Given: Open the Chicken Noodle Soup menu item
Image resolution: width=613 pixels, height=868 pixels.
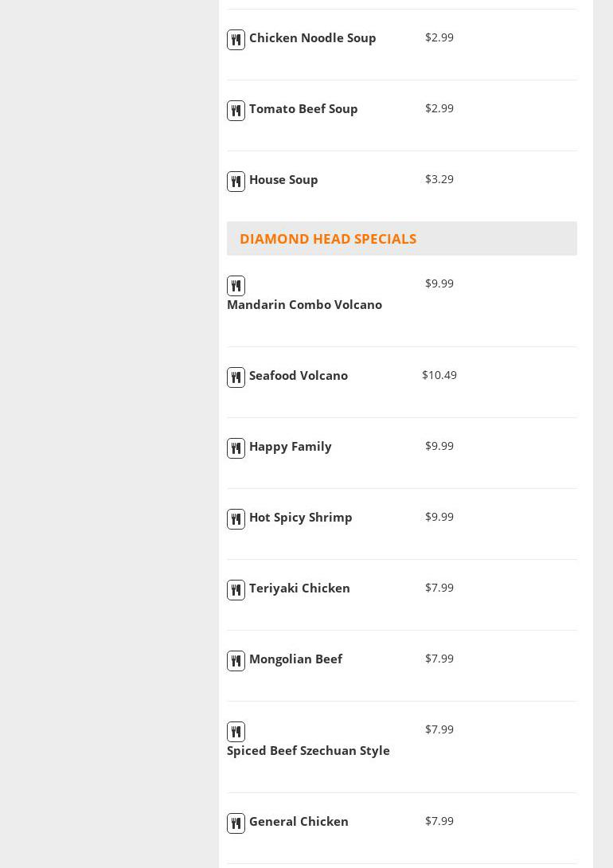Looking at the screenshot, I should coord(312,38).
